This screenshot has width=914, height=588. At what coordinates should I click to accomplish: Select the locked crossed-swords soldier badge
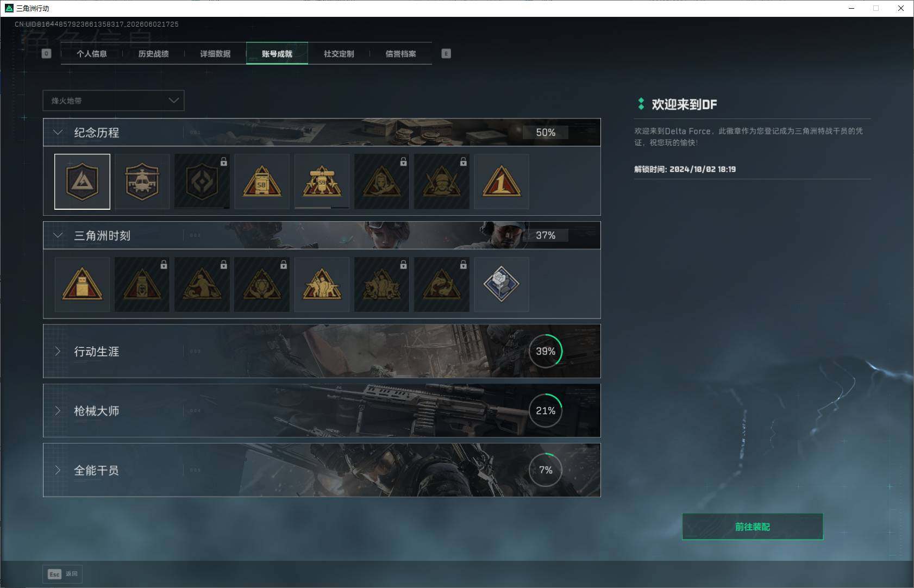click(441, 182)
